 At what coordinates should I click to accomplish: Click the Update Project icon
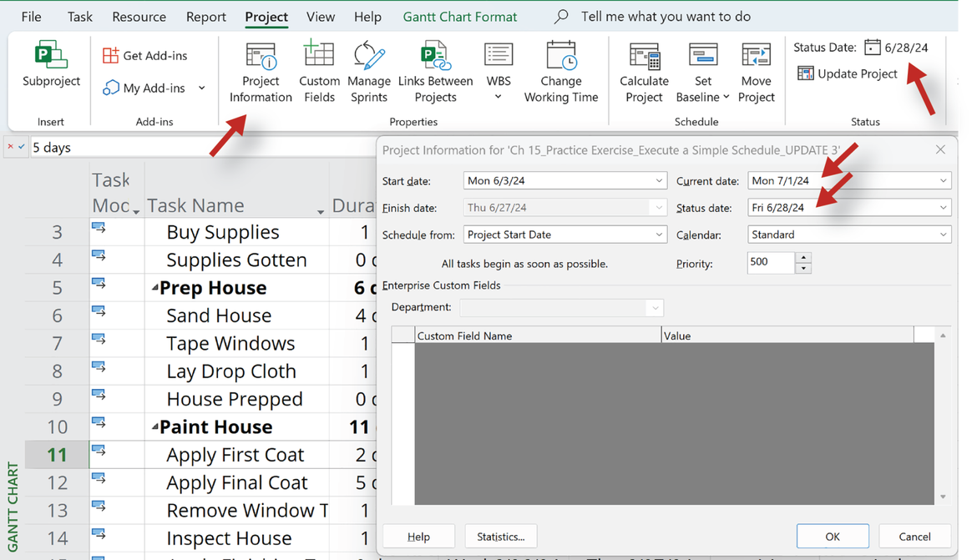[806, 73]
